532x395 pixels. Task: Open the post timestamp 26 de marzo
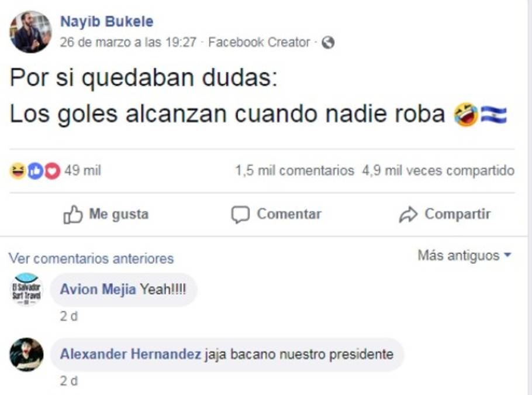(x=128, y=43)
